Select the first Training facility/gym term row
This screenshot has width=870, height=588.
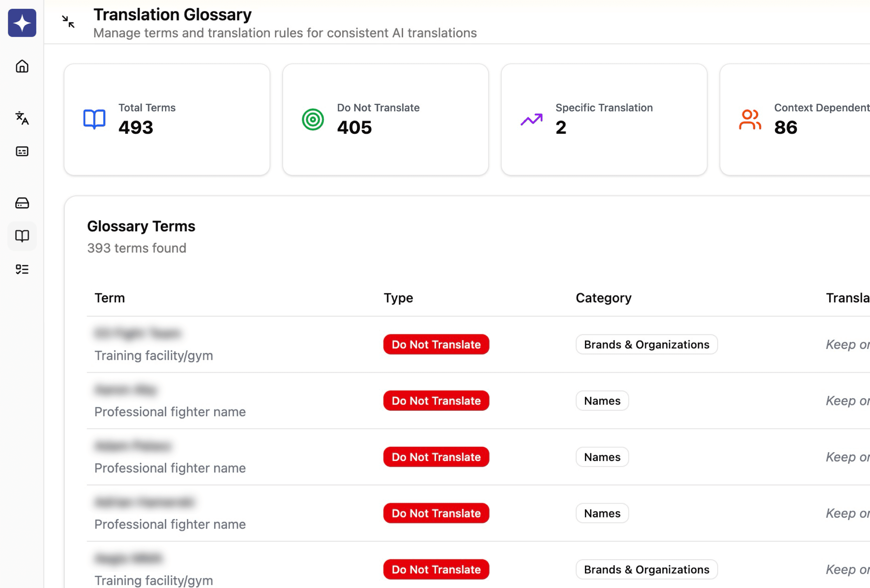pos(154,355)
